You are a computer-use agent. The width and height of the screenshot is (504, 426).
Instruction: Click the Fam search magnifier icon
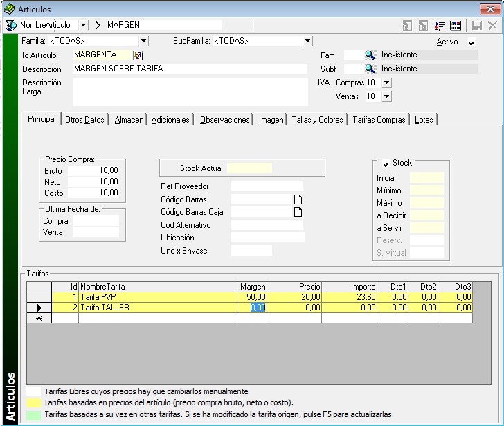[370, 55]
